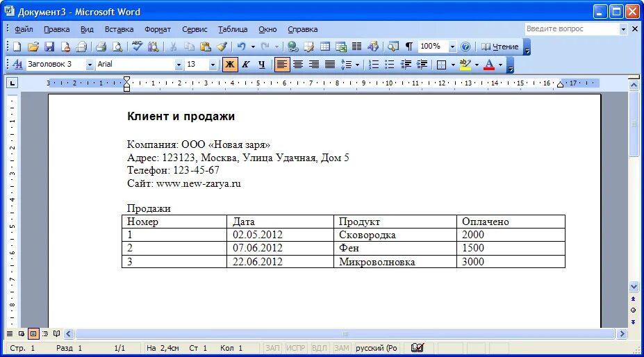Screen dimensions: 644x357
Task: Toggle Underline (Ч) formatting
Action: tap(262, 65)
